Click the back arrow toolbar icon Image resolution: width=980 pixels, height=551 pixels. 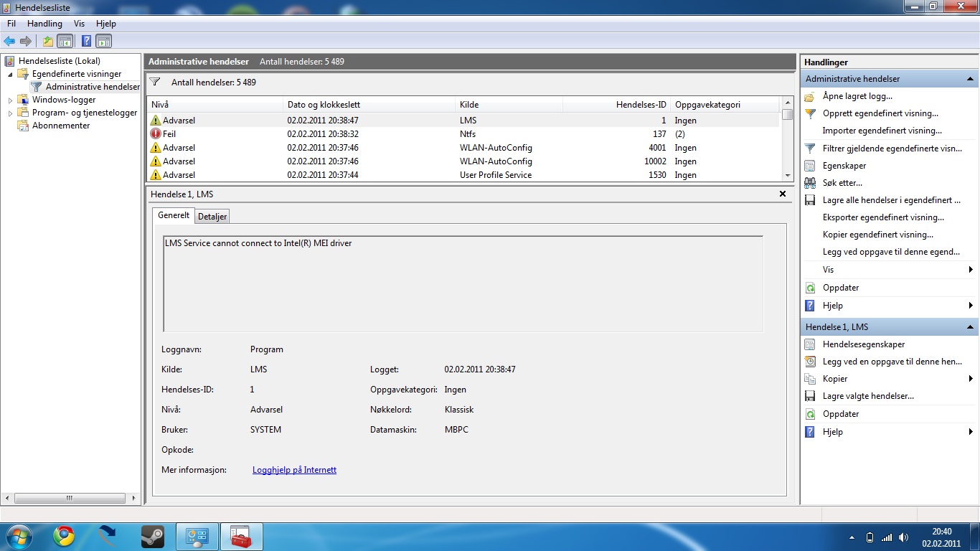9,42
